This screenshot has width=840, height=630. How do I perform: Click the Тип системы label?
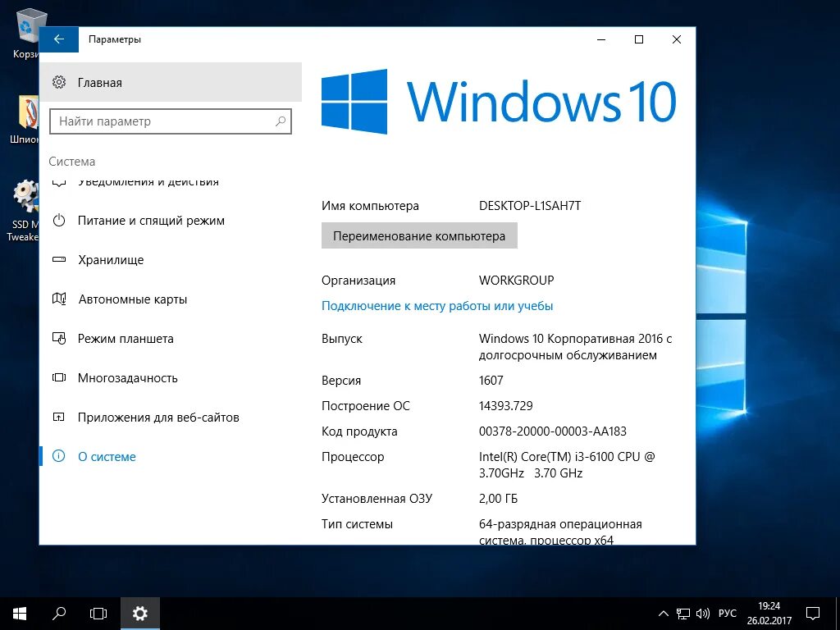pos(357,524)
